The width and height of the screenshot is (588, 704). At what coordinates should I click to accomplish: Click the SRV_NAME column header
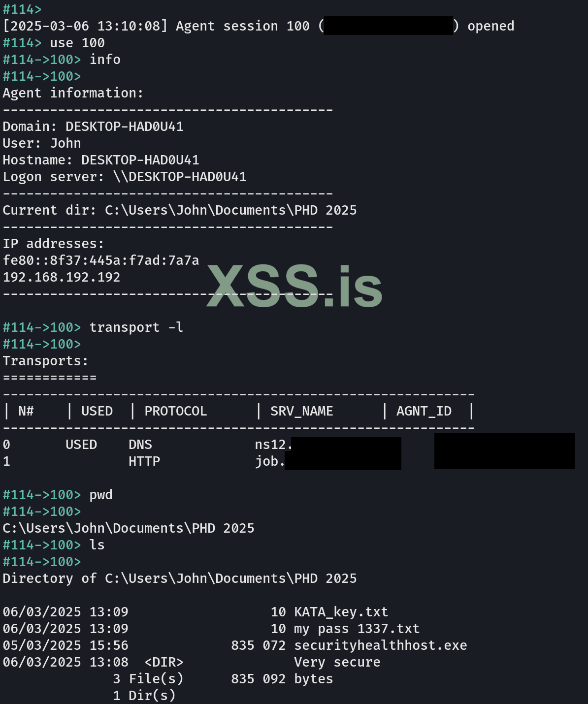(301, 411)
